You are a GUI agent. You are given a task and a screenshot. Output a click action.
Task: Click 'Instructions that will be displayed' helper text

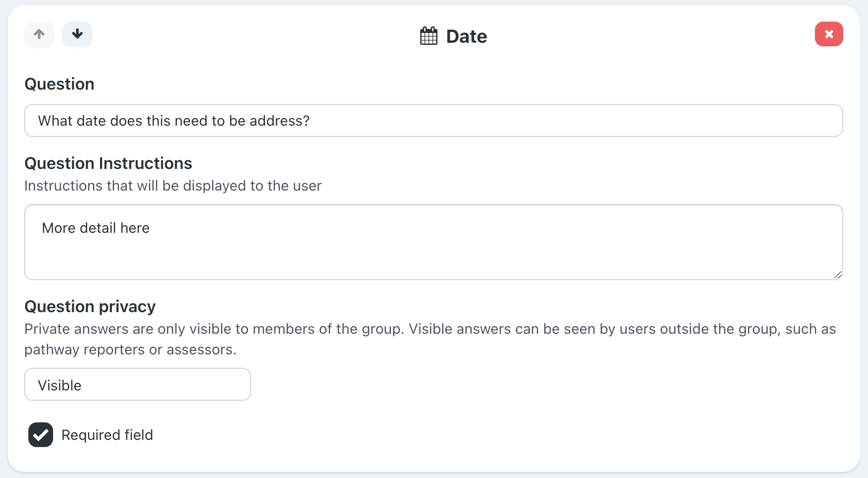click(173, 186)
